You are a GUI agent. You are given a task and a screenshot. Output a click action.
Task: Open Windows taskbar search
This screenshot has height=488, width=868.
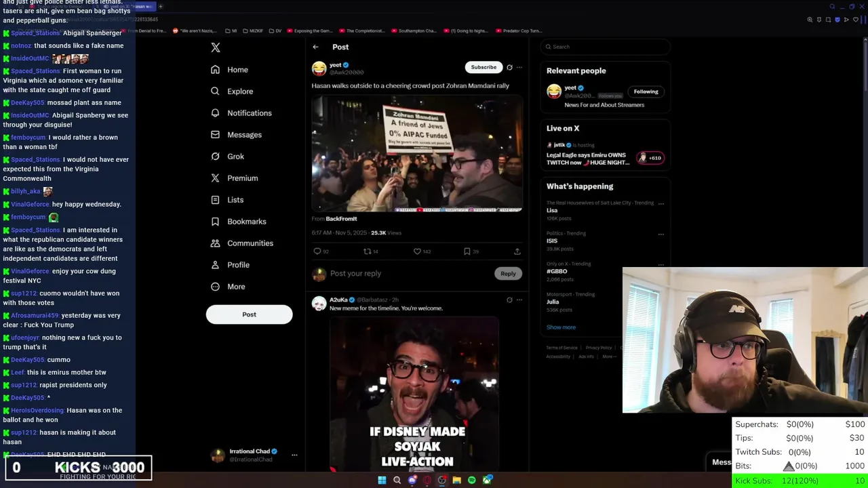point(397,481)
